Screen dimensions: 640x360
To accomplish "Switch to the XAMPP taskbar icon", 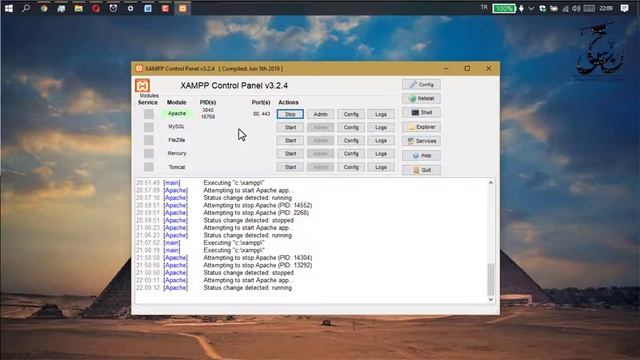I will tap(182, 8).
